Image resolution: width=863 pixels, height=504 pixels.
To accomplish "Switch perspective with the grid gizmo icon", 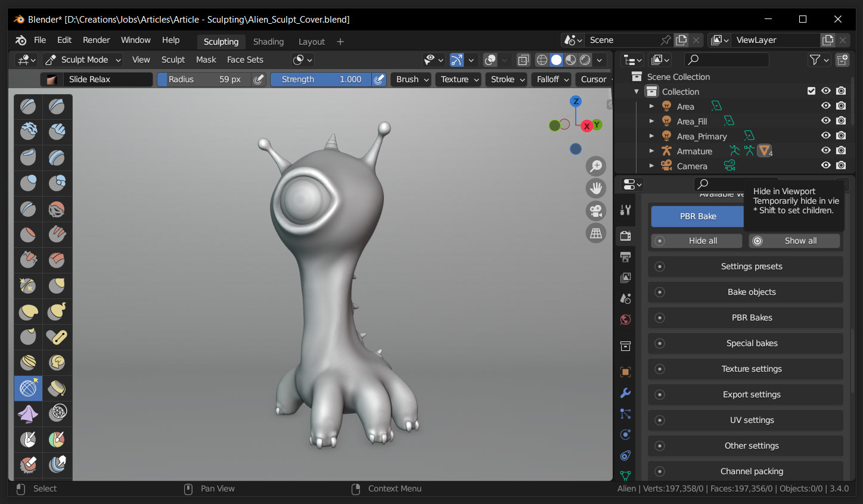I will [x=595, y=234].
